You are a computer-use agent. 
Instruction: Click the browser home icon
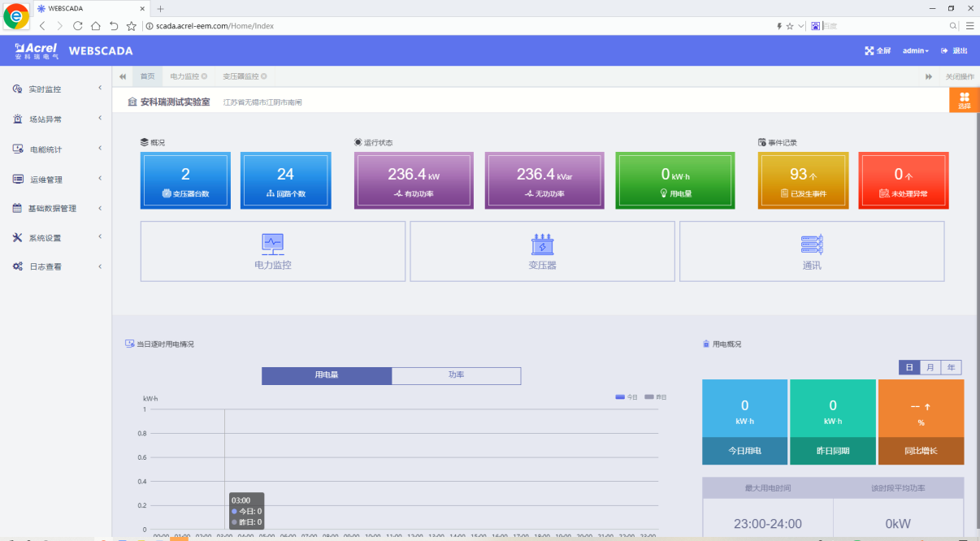[x=96, y=26]
